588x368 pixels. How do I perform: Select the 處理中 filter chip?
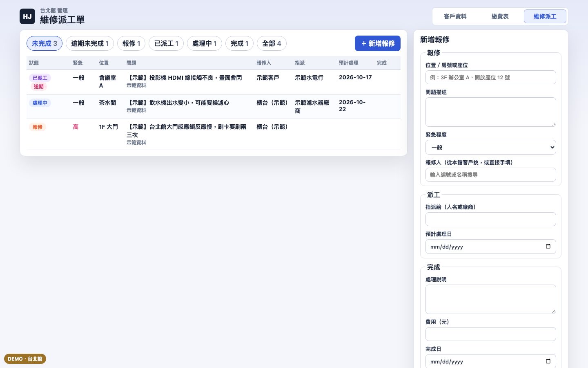coord(205,43)
